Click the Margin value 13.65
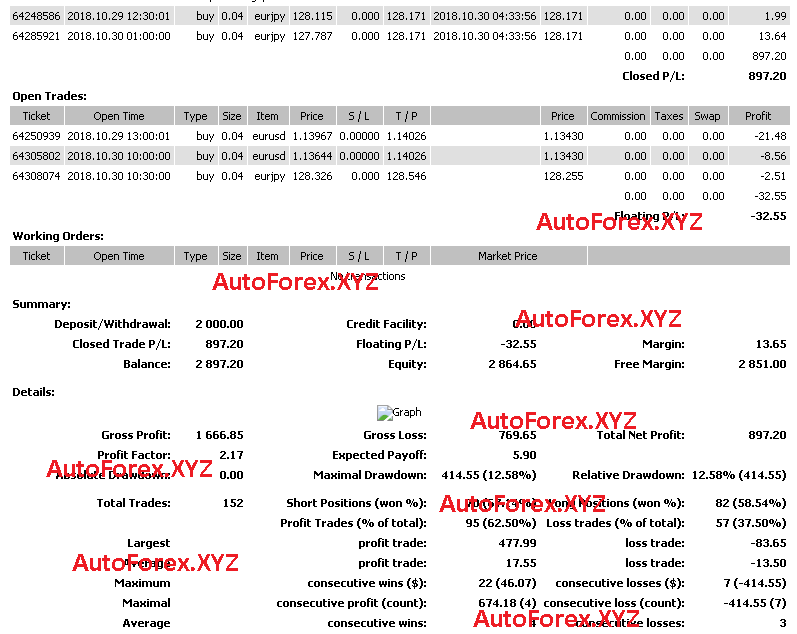Image resolution: width=797 pixels, height=634 pixels. tap(771, 344)
